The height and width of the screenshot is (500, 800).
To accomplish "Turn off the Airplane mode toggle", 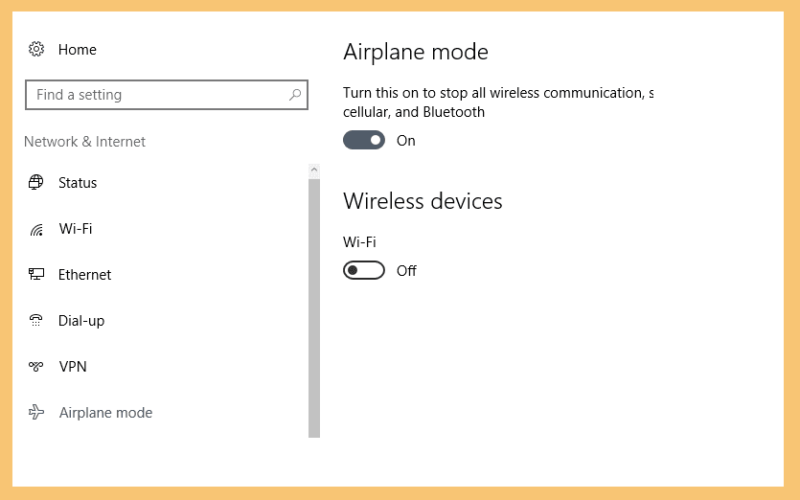I will pyautogui.click(x=364, y=140).
